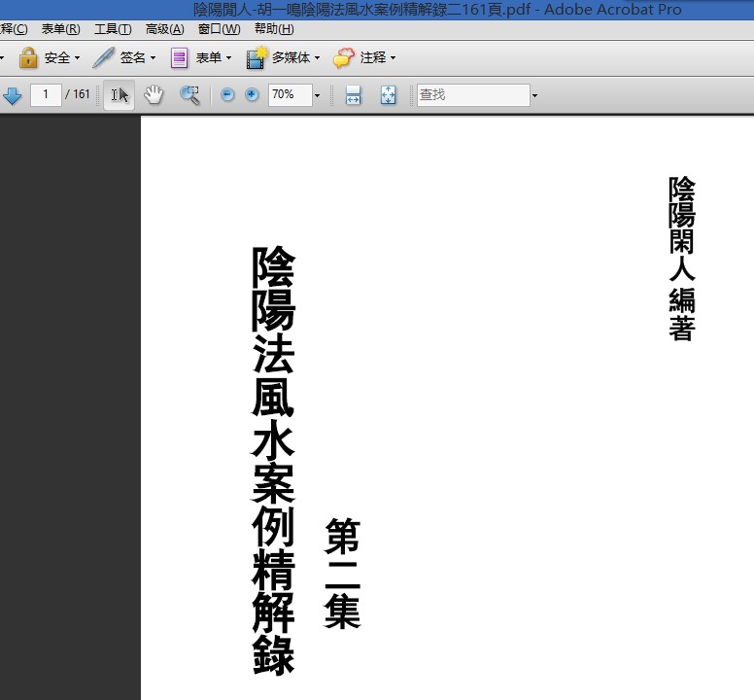Click the 陰陽閑人編著 author text
Viewport: 754px width, 700px height.
click(x=682, y=259)
